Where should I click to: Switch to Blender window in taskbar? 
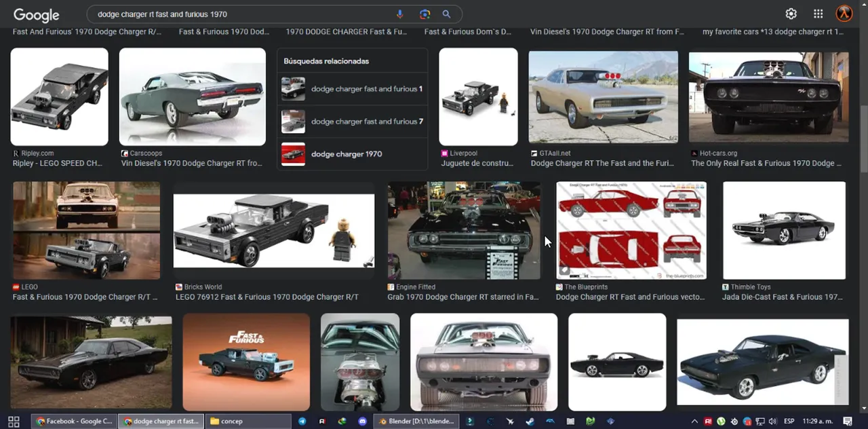[x=416, y=421]
